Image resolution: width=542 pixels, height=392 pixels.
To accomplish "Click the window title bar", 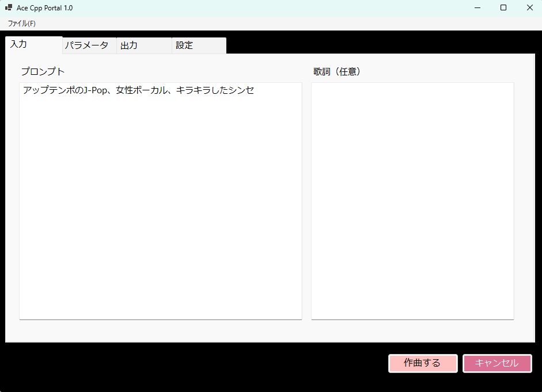I will (x=259, y=7).
